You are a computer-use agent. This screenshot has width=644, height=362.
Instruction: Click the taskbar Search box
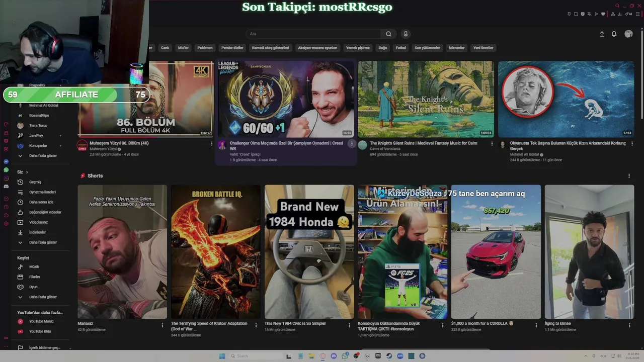pos(256,356)
